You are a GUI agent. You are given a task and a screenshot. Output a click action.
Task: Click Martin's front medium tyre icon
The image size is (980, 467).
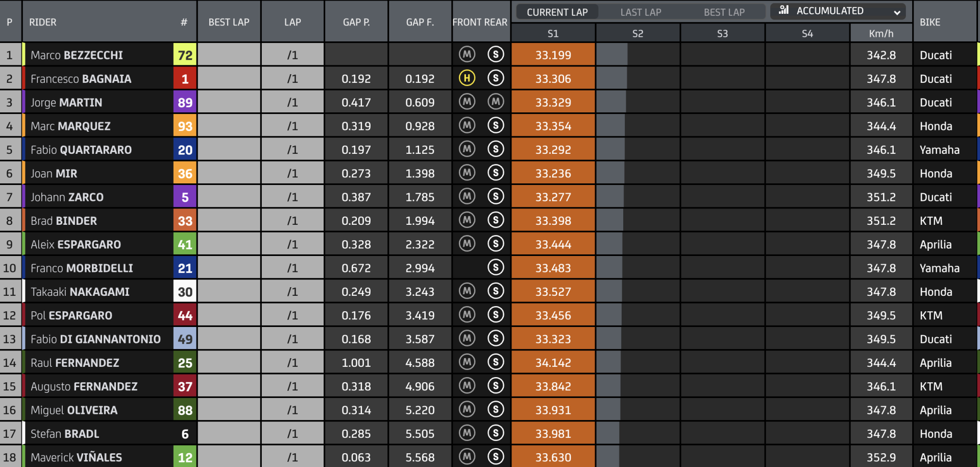click(x=467, y=102)
